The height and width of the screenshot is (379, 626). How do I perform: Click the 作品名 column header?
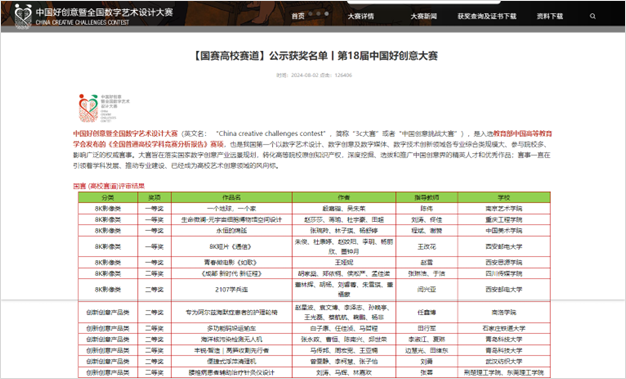click(x=232, y=197)
